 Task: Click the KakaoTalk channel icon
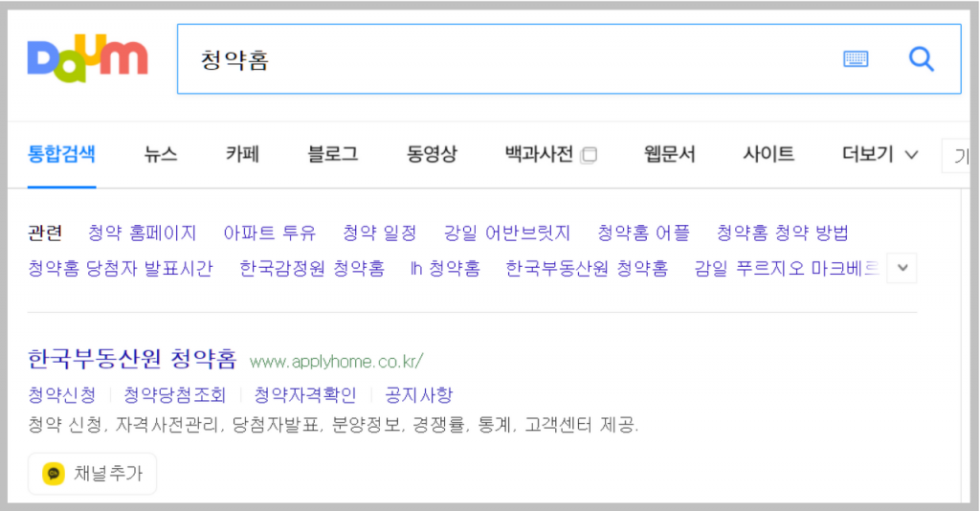54,474
